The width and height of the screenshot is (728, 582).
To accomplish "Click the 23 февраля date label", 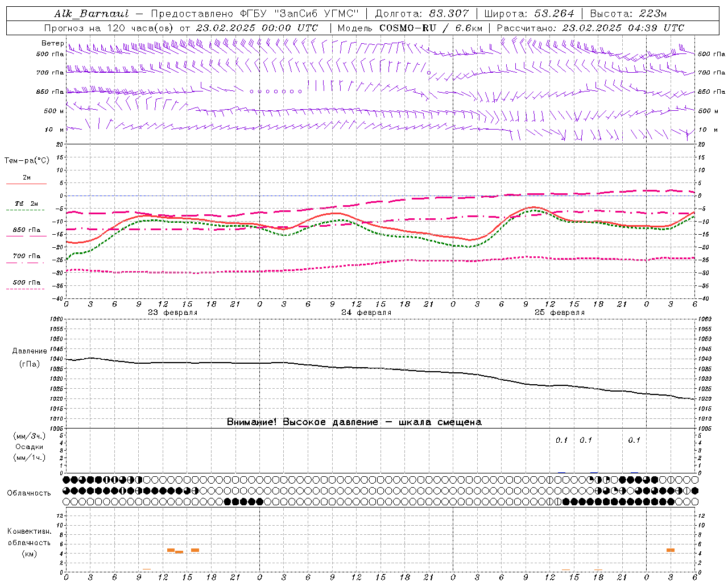I will pyautogui.click(x=173, y=313).
